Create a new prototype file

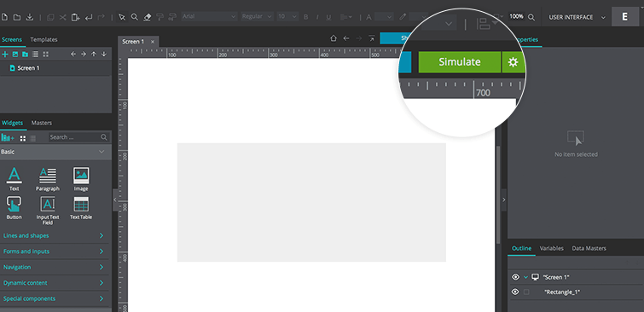click(x=5, y=17)
